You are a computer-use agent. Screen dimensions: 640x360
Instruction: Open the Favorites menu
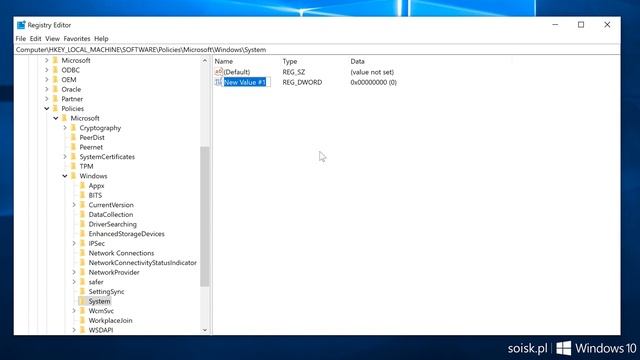tap(77, 39)
